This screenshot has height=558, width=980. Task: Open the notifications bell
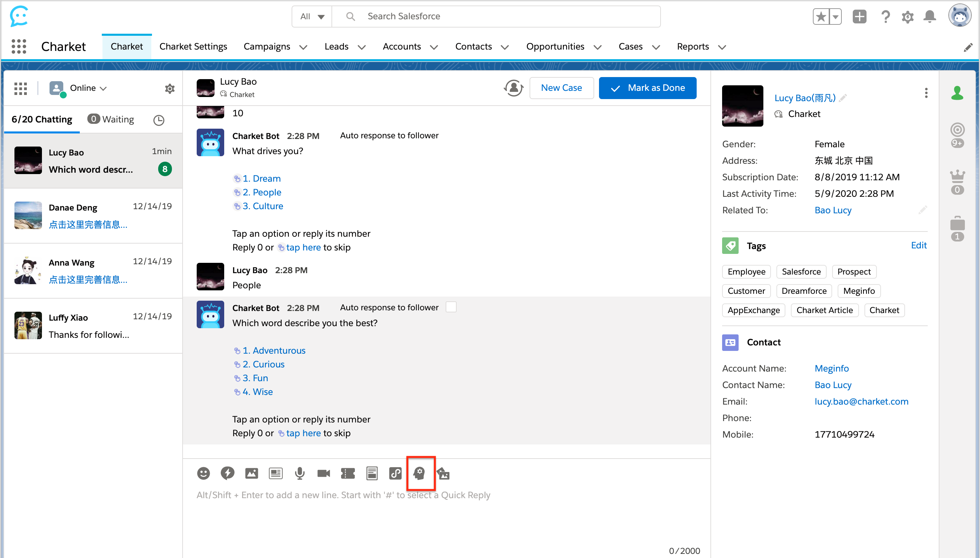(x=929, y=17)
